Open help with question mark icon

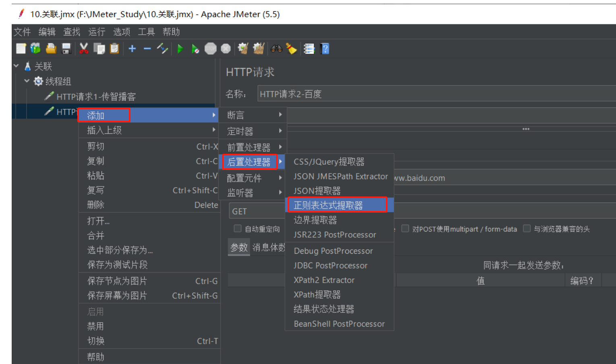tap(325, 49)
